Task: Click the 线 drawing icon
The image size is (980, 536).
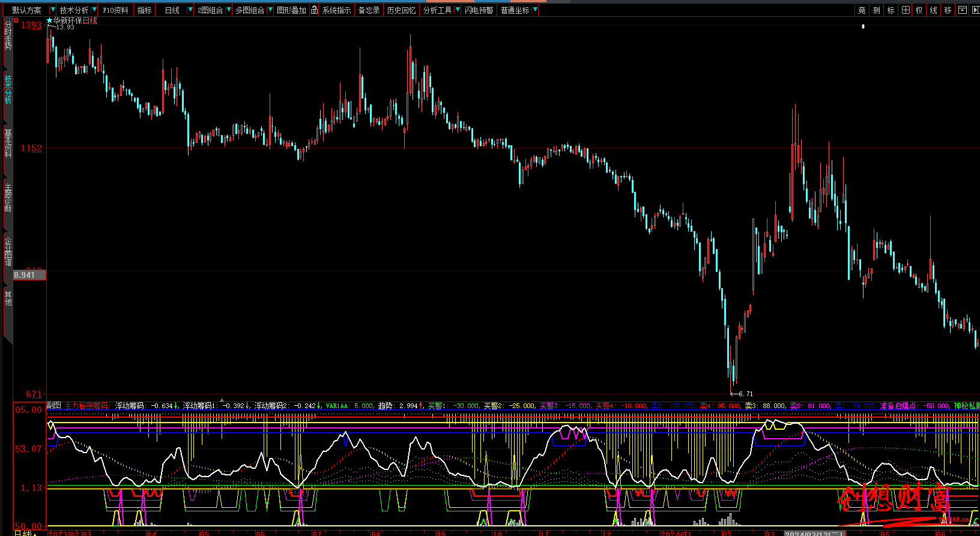Action: pos(933,10)
